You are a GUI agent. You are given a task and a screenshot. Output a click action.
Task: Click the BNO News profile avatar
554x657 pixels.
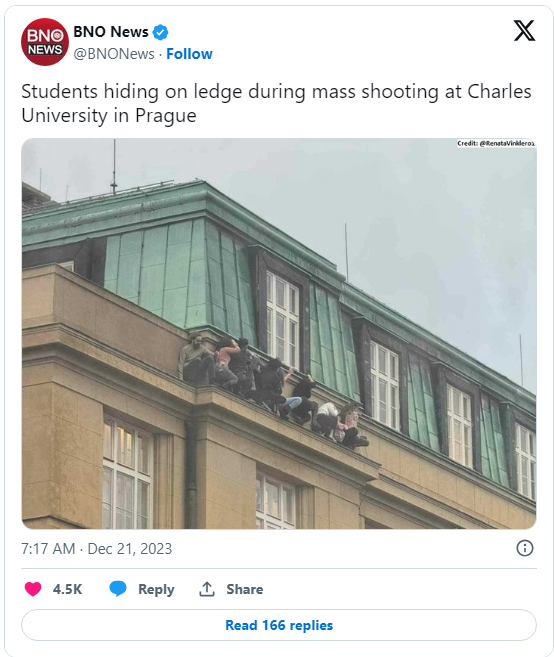point(45,42)
